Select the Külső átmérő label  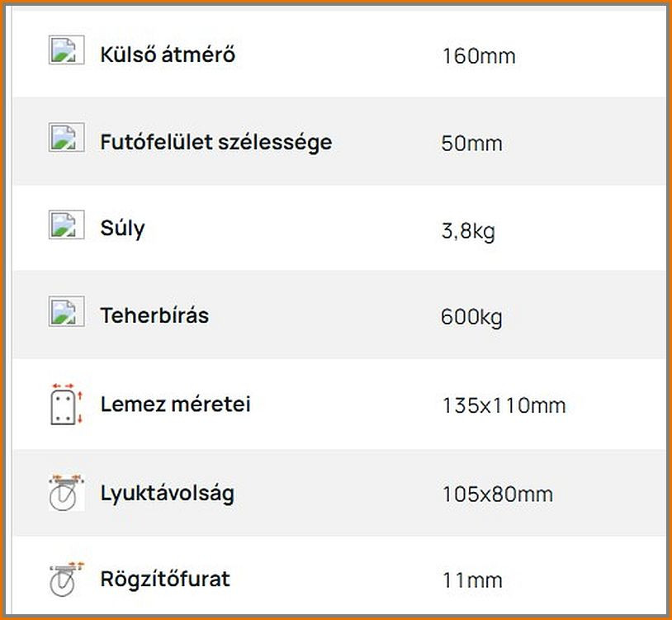(168, 54)
